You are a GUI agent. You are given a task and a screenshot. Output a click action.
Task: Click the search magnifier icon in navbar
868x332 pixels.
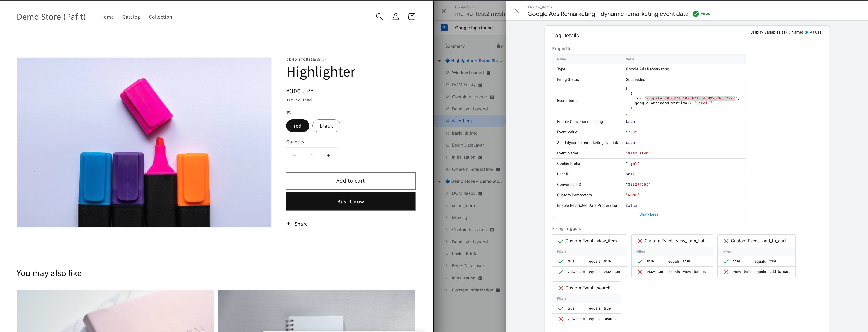click(379, 17)
